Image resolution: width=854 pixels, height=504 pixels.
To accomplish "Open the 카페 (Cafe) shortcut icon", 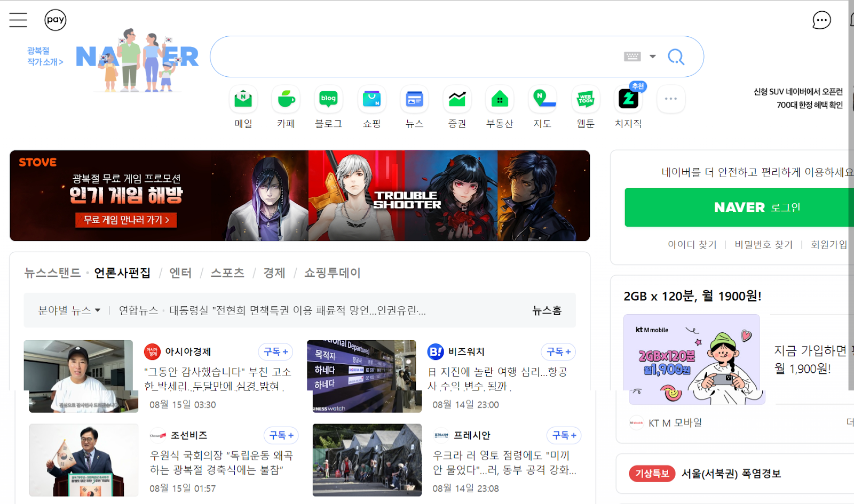I will [286, 99].
